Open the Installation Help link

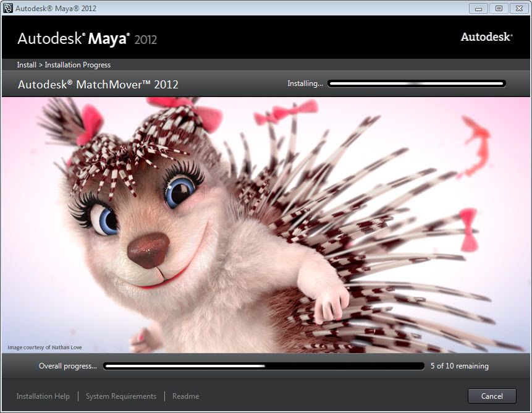(x=43, y=396)
